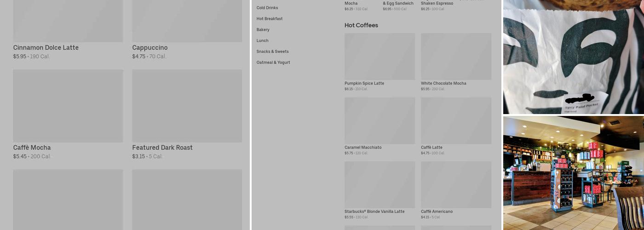Select Bakery in the category list
Screen dimensions: 644x230
click(x=263, y=30)
